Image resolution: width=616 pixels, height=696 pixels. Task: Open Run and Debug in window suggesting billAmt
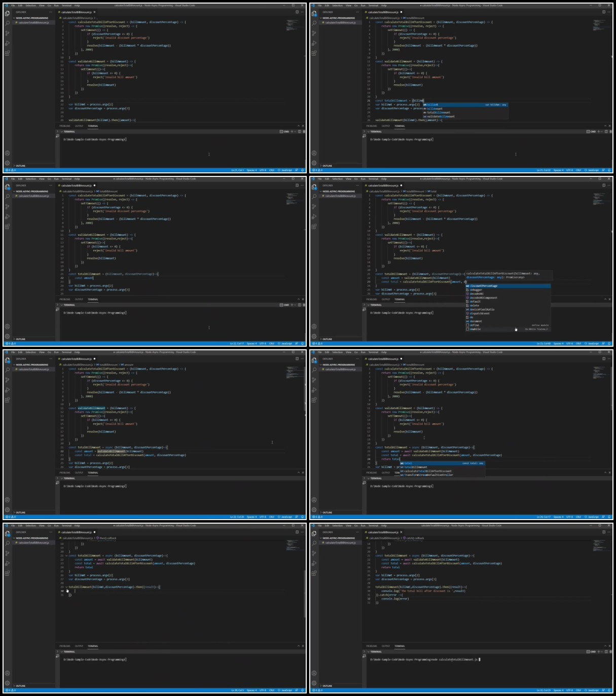coord(314,43)
